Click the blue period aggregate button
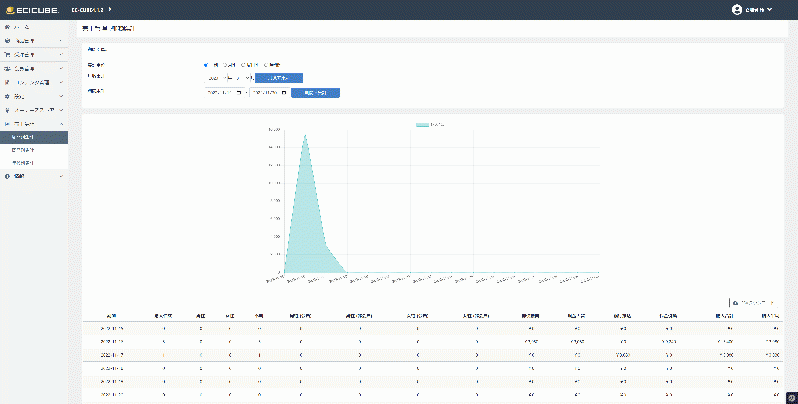798x404 pixels. (x=315, y=93)
